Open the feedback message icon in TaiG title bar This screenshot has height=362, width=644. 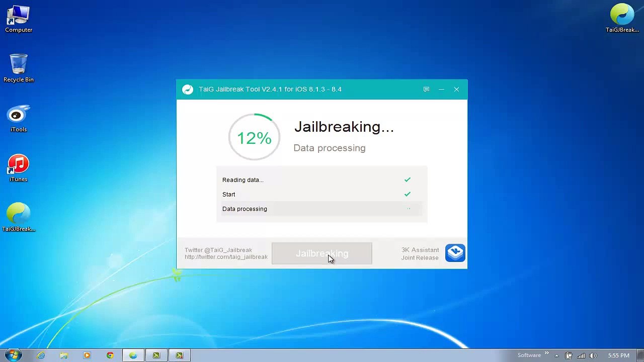click(426, 89)
